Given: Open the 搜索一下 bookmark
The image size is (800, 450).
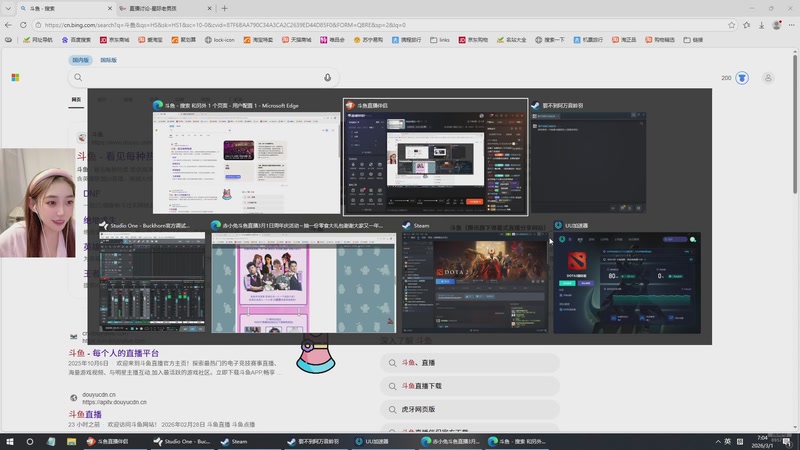Looking at the screenshot, I should [x=549, y=40].
